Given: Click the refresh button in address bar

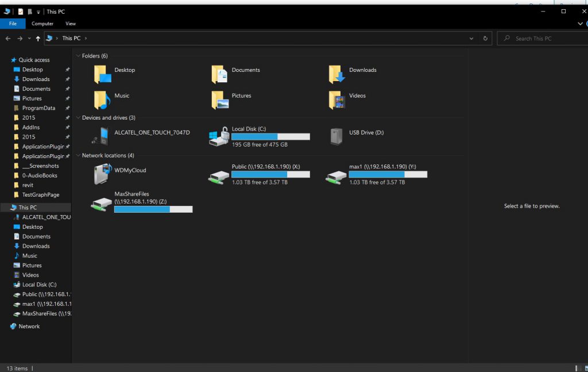Looking at the screenshot, I should 485,39.
